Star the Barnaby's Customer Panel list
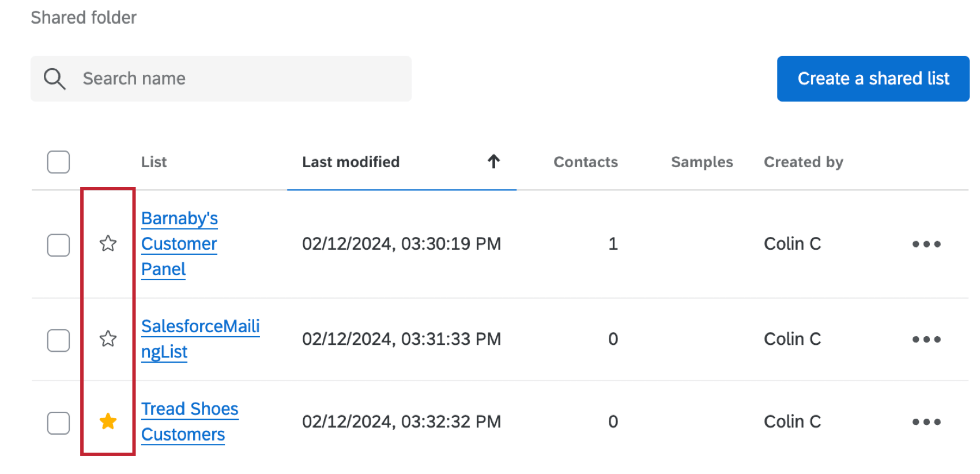 pos(108,244)
